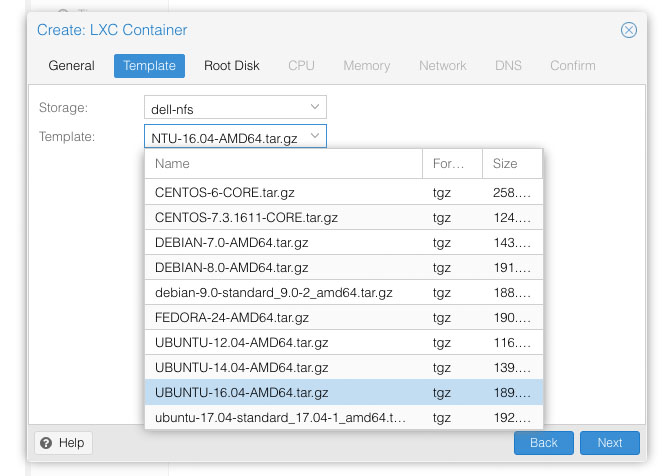Select CENTOS-7.3.1611-CORE.tar.gz from list
Image resolution: width=662 pixels, height=476 pixels.
pos(344,218)
